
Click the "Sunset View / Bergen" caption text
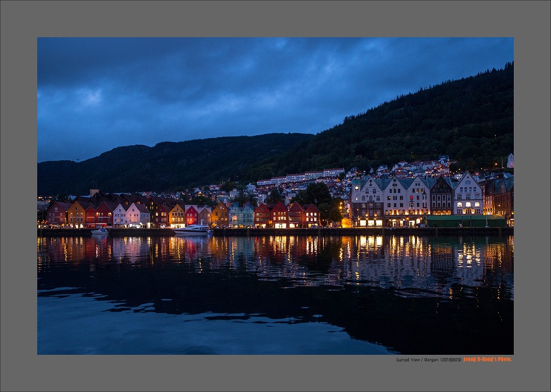(417, 360)
